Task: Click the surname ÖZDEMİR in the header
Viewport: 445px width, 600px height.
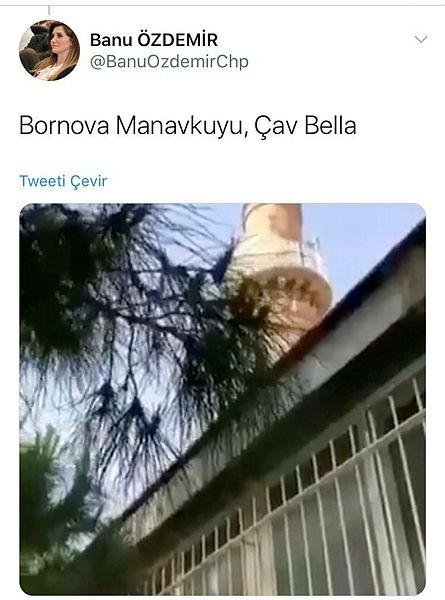Action: pyautogui.click(x=178, y=40)
